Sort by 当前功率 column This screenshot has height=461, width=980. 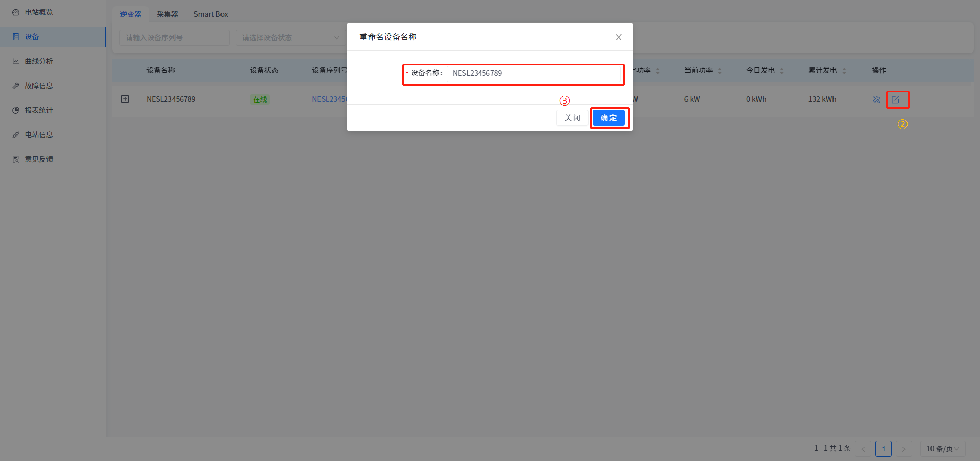point(720,71)
